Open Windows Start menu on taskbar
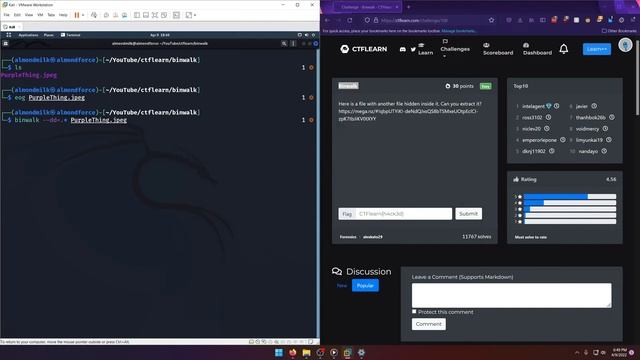The height and width of the screenshot is (360, 640). [279, 353]
